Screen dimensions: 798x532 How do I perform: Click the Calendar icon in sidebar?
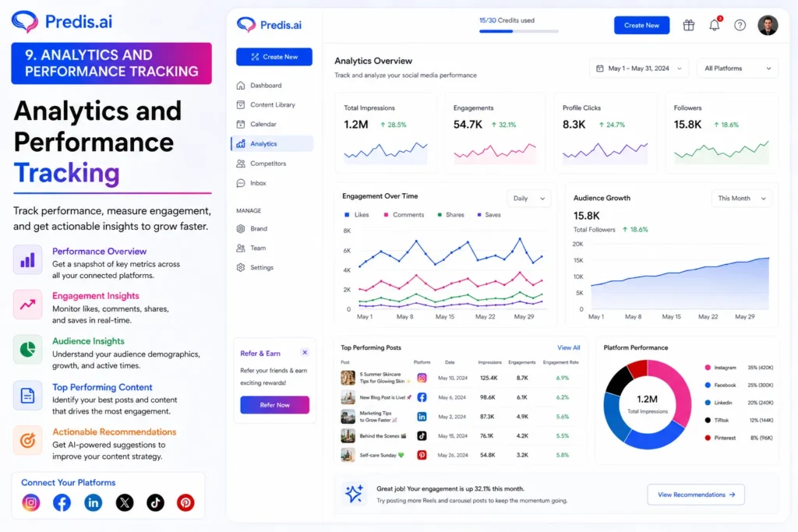241,124
